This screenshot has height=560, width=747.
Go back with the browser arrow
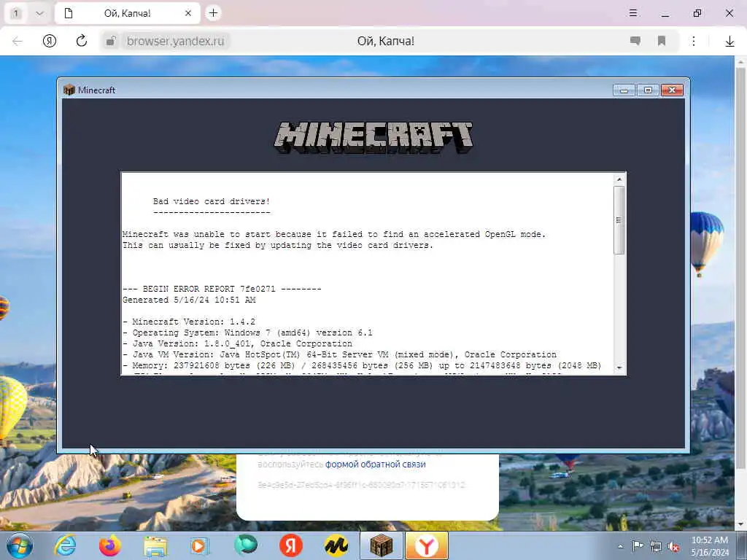click(18, 41)
